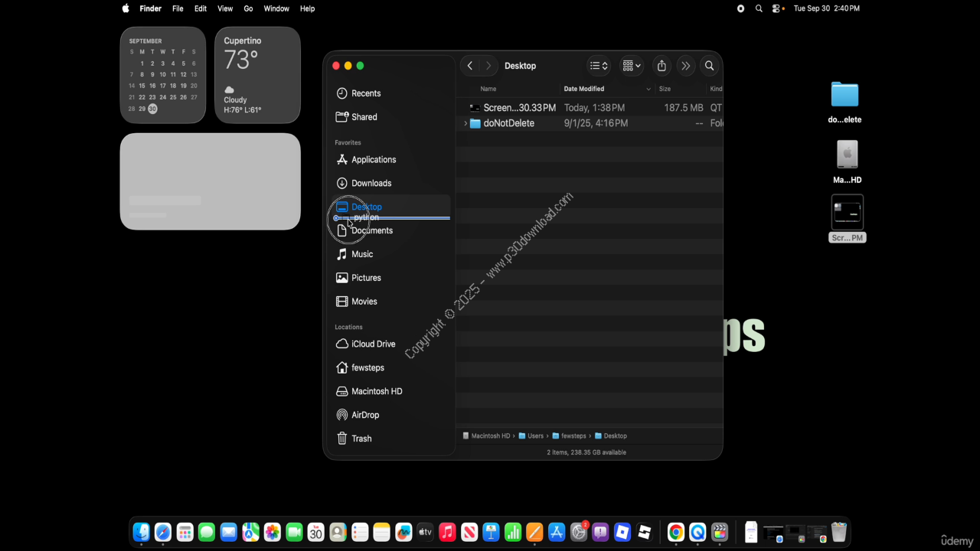Expand the doNotDelete folder disclosure triangle
This screenshot has width=980, height=551.
coord(465,123)
